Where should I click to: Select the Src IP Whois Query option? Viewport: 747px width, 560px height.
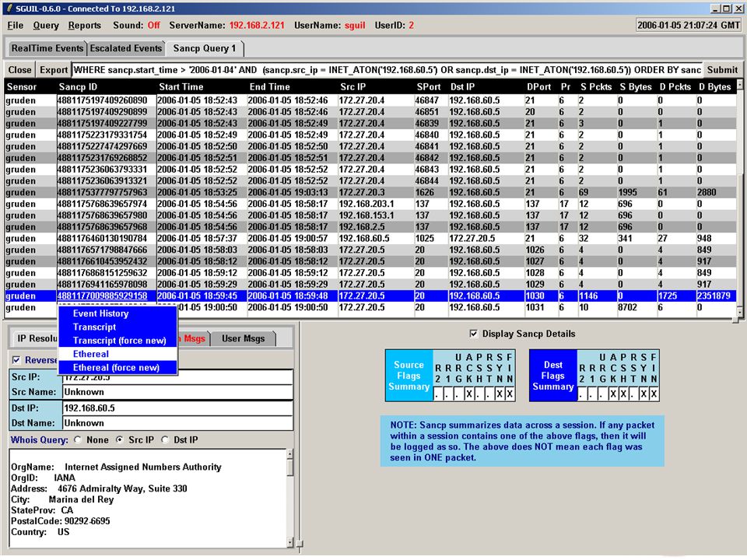pos(120,440)
